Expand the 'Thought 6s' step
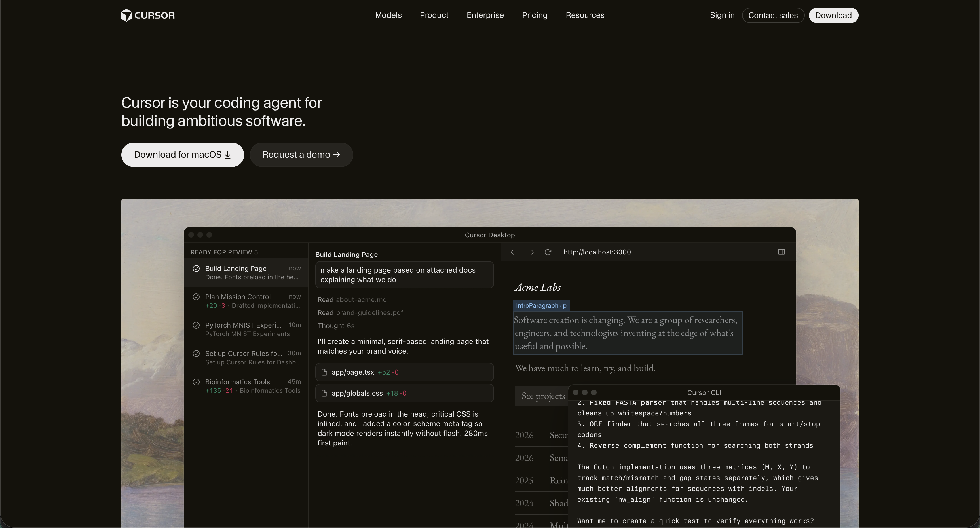 tap(336, 326)
